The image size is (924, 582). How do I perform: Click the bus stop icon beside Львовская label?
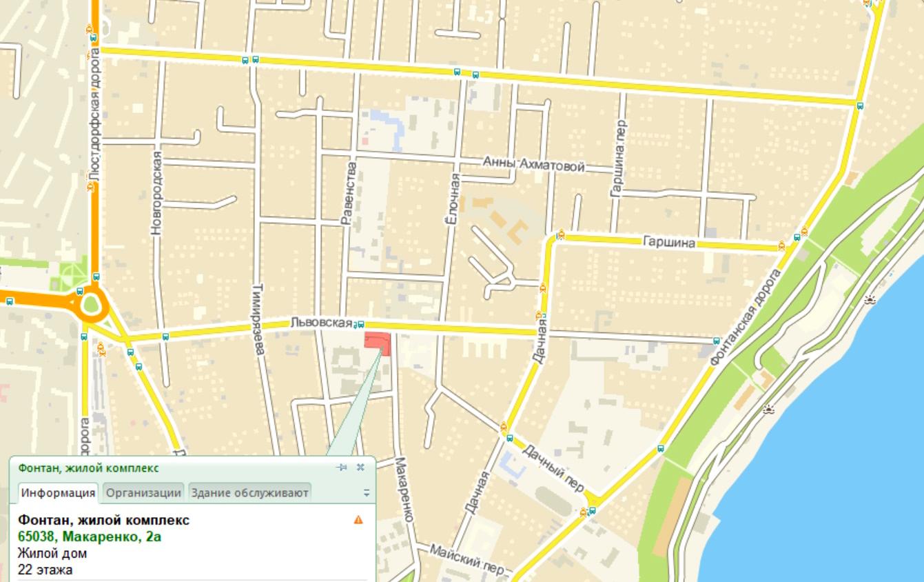[360, 324]
